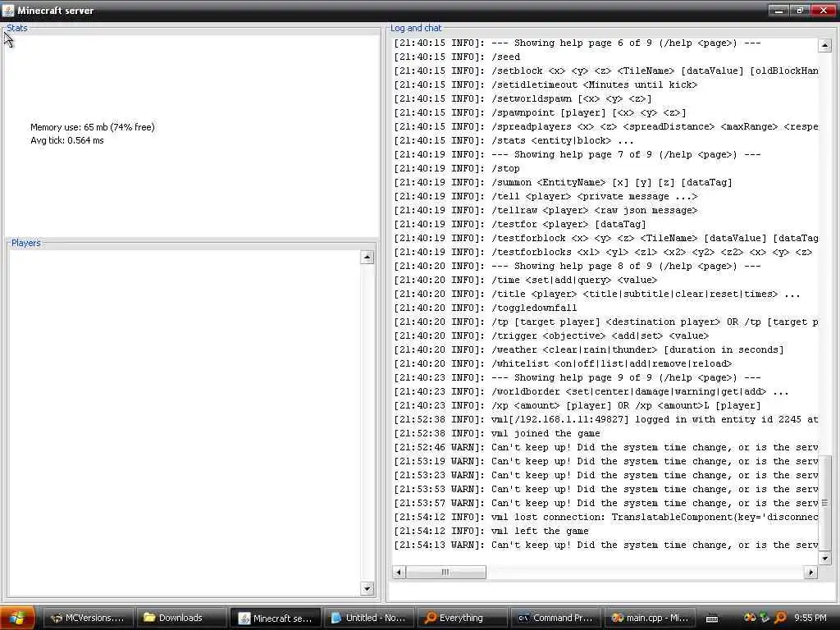
Task: Click the on-screen keyboard icon in the taskbar
Action: pyautogui.click(x=712, y=619)
